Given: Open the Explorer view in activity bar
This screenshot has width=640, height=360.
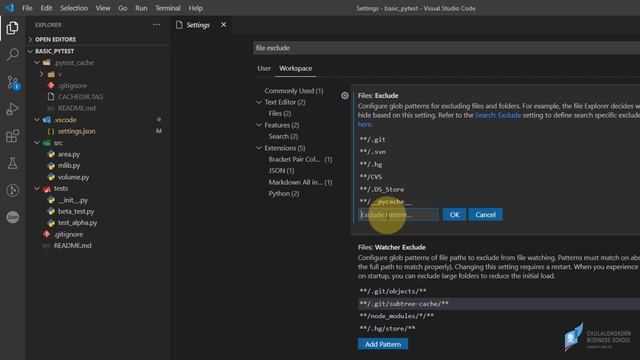Looking at the screenshot, I should click(x=12, y=28).
